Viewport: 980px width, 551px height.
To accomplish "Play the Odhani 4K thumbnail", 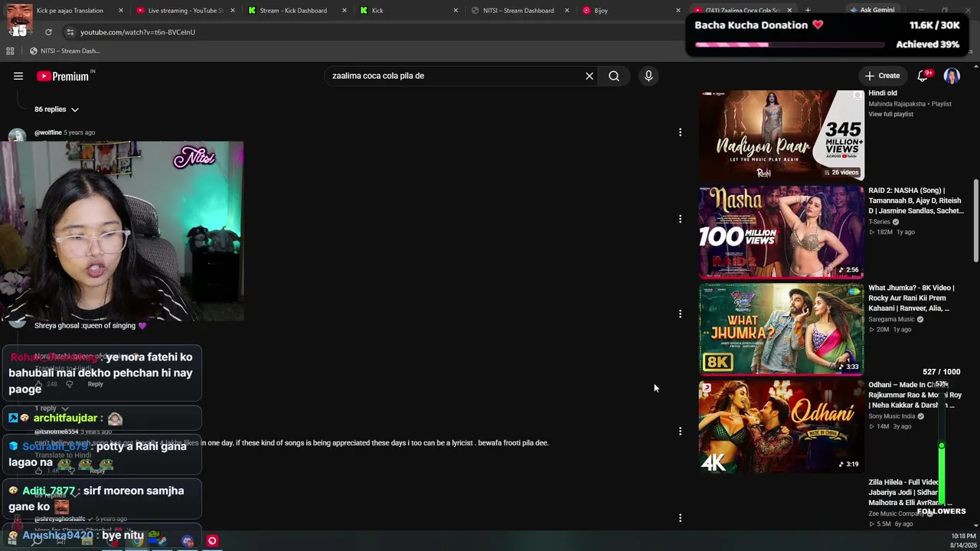I will click(x=781, y=426).
